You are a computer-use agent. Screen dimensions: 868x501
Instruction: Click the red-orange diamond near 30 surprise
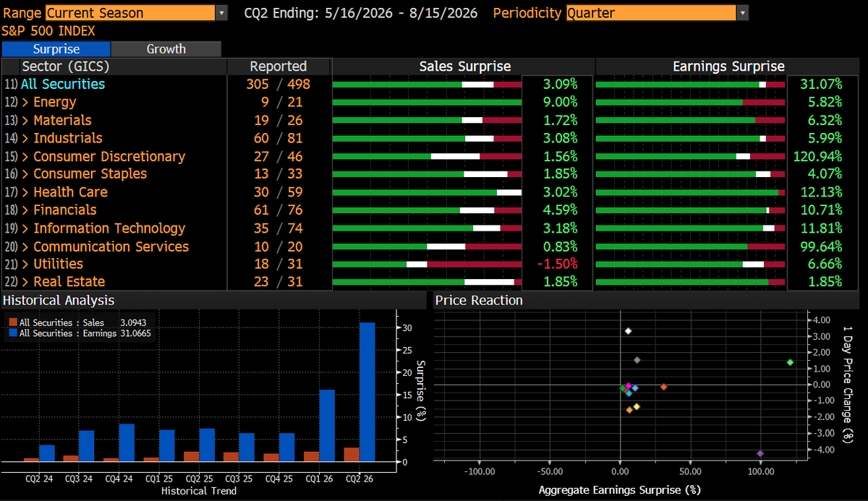pyautogui.click(x=663, y=387)
